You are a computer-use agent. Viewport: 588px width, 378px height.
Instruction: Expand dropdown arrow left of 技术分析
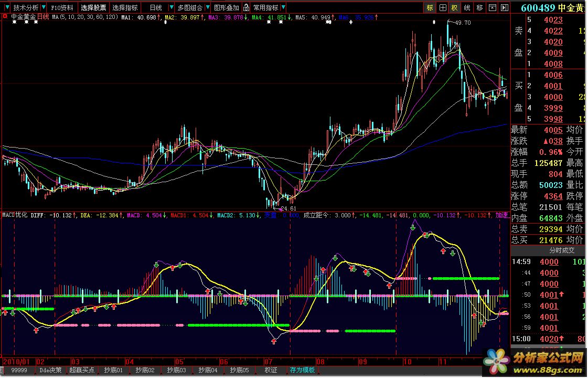tap(7, 7)
